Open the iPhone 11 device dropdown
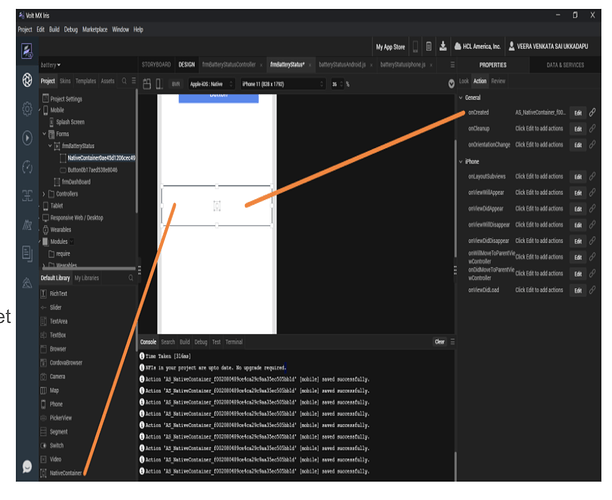Viewport: 612px width, 500px height. coord(283,84)
